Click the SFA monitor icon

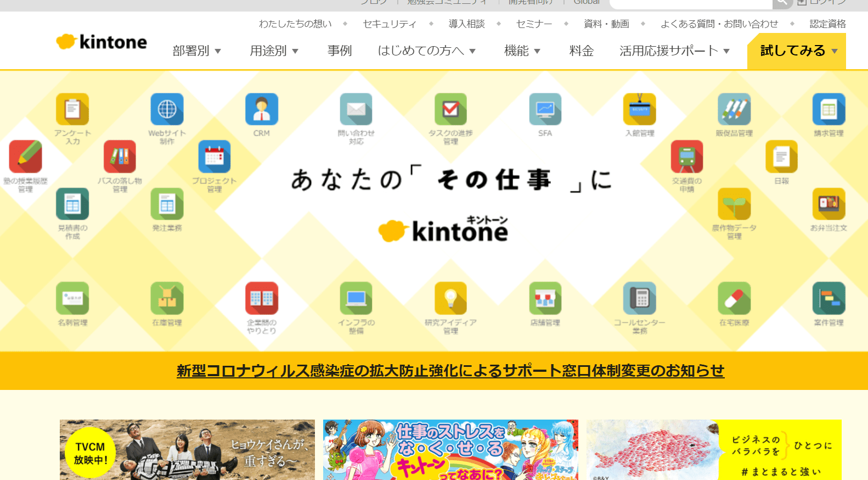(x=545, y=109)
